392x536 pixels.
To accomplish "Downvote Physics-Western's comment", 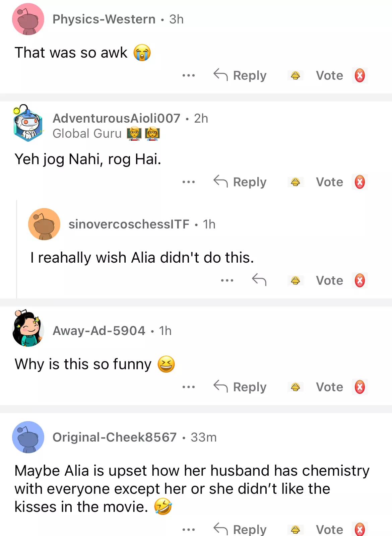I will point(360,76).
